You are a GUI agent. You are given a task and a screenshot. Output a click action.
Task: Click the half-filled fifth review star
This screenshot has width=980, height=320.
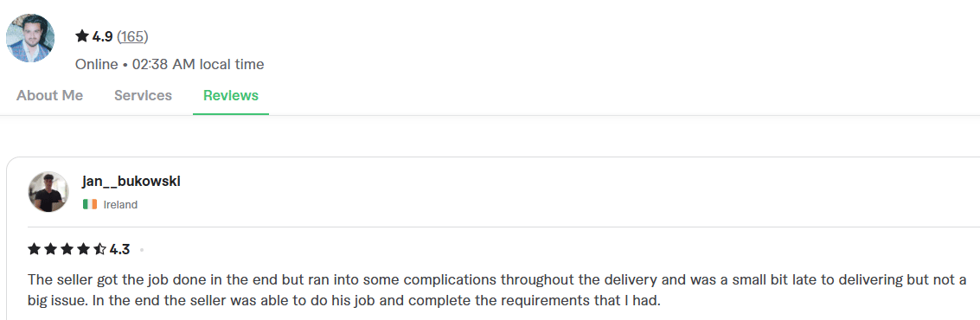tap(99, 250)
